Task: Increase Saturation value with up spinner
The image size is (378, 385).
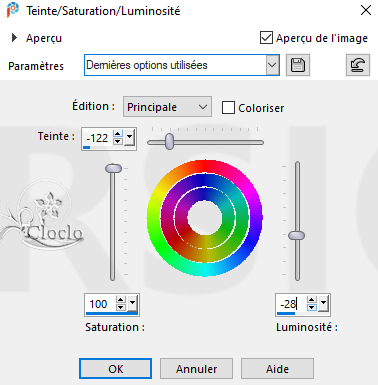Action: (121, 299)
